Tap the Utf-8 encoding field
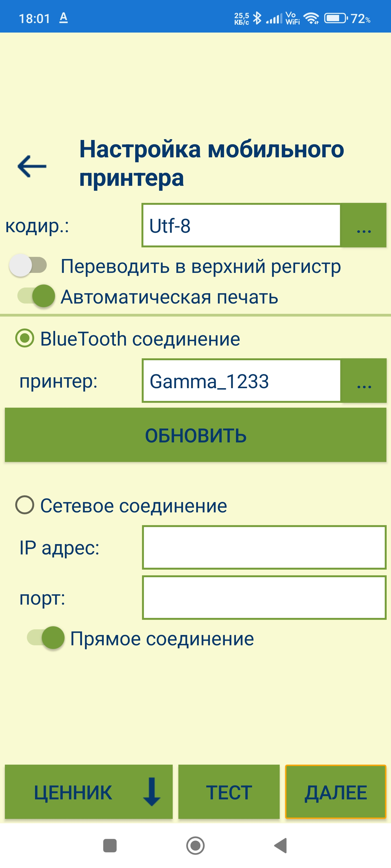The image size is (391, 868). (x=242, y=225)
